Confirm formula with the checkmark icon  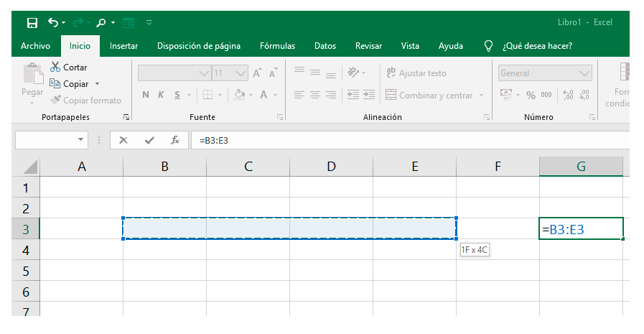pos(149,140)
